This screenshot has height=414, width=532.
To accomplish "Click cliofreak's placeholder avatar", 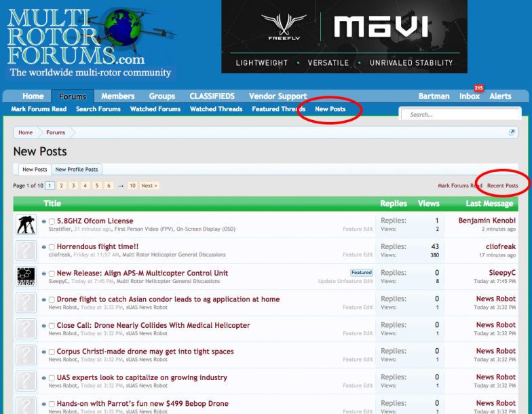I will coord(26,250).
